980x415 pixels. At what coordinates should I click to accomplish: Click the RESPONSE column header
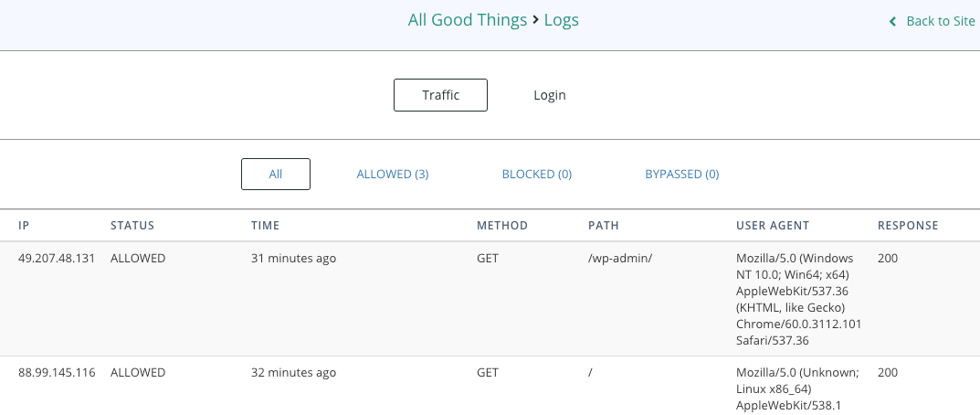point(908,226)
